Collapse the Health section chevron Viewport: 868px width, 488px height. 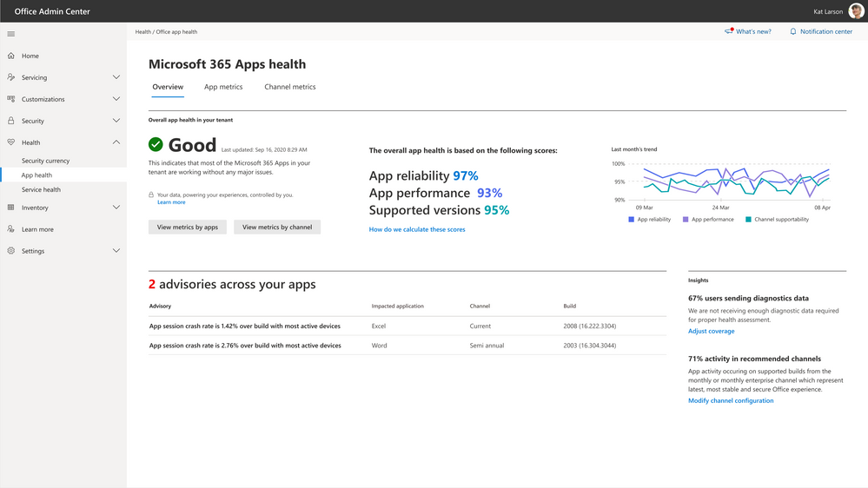tap(116, 142)
